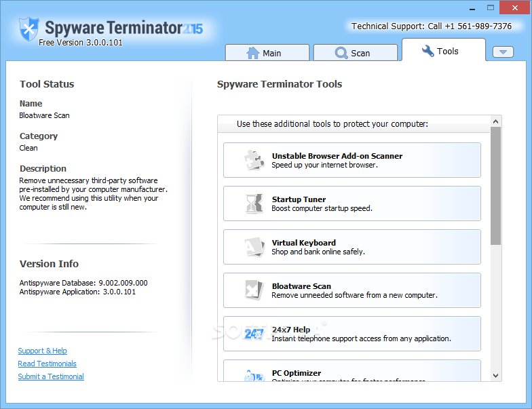532x409 pixels.
Task: Click 'Use these additional tools' header text
Action: [x=332, y=123]
